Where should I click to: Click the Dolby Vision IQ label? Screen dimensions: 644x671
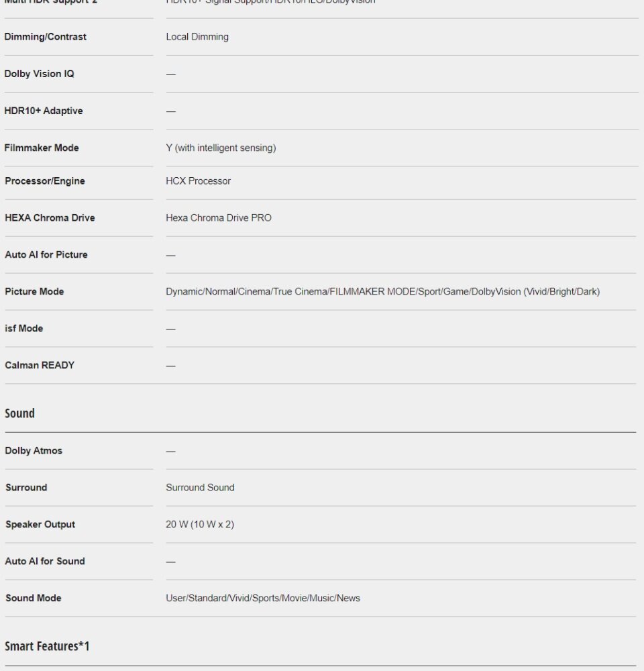tap(39, 74)
